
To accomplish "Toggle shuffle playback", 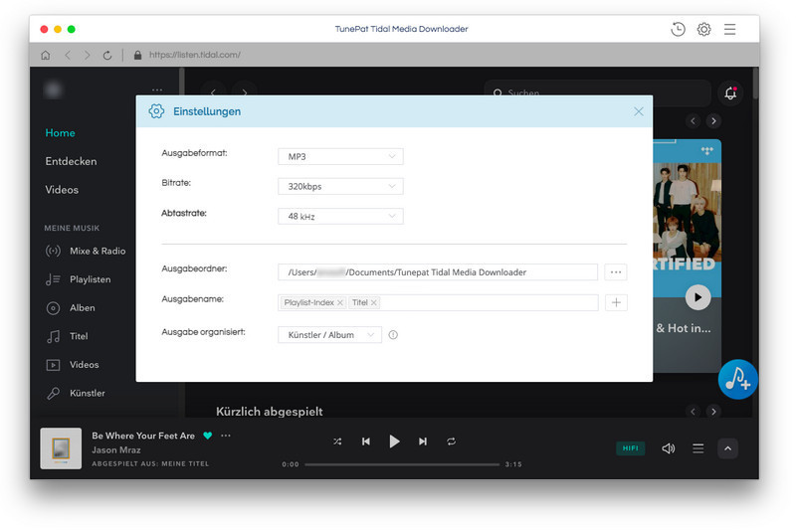I will [337, 442].
